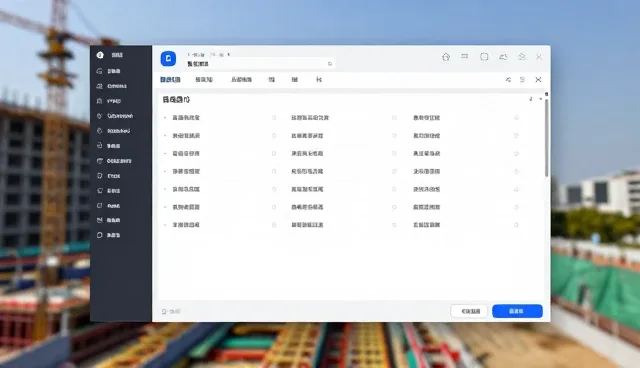Focus the header search input field
This screenshot has height=368, width=640.
pyautogui.click(x=260, y=64)
